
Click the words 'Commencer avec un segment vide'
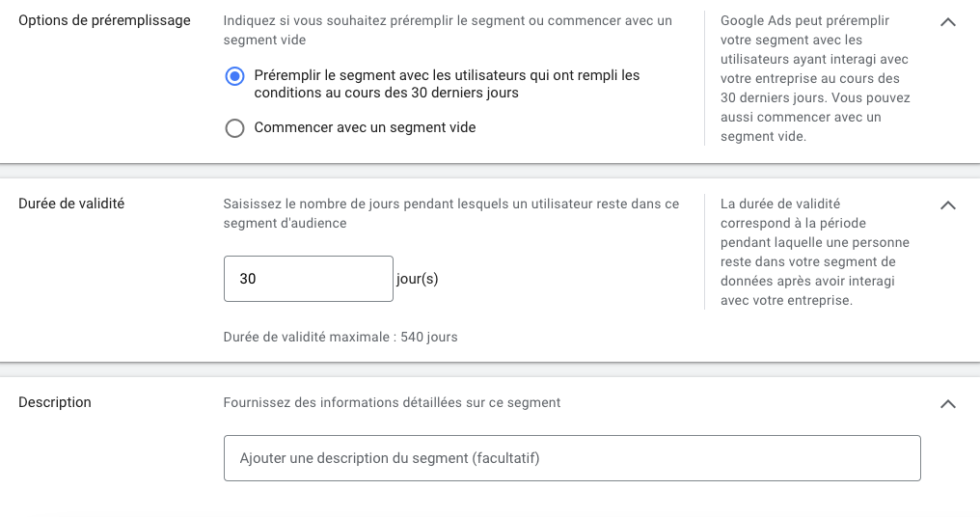(x=365, y=127)
